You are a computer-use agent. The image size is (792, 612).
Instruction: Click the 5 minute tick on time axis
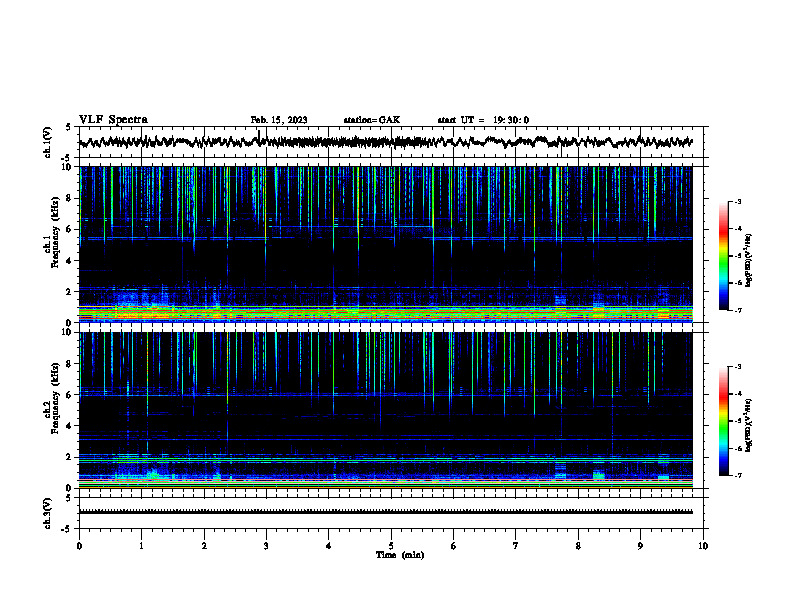391,546
